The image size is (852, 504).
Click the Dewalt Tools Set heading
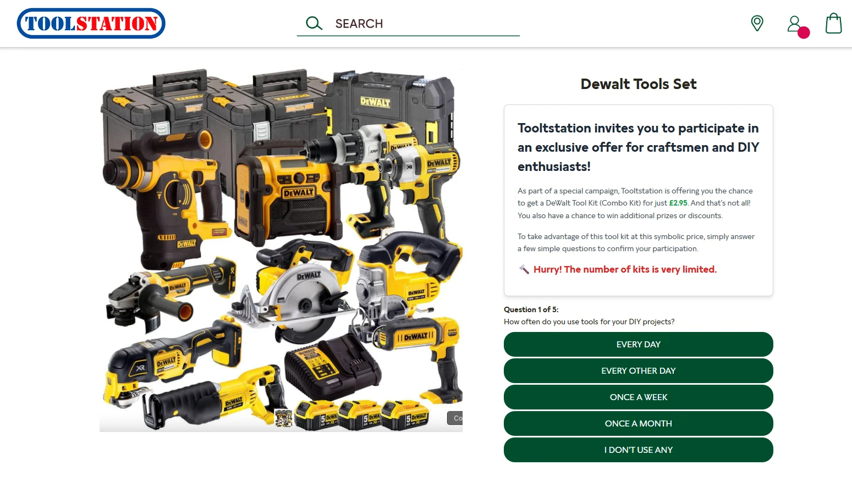pyautogui.click(x=638, y=84)
